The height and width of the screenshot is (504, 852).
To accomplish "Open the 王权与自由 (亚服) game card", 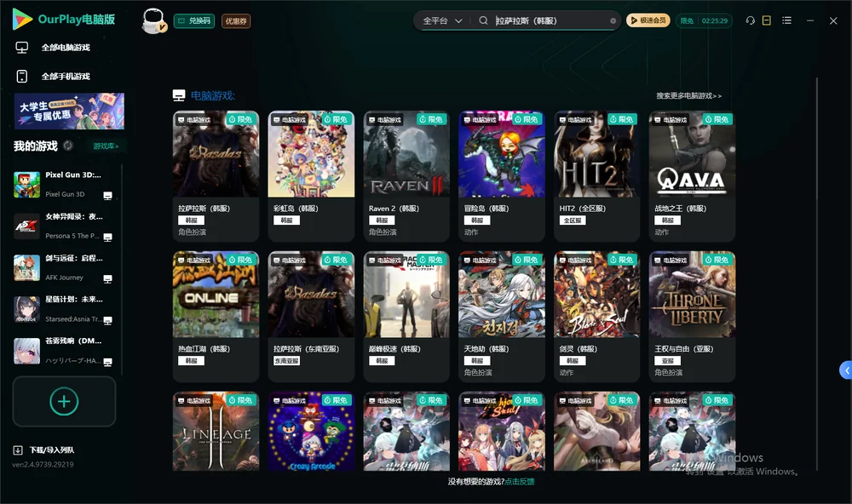I will pyautogui.click(x=692, y=317).
